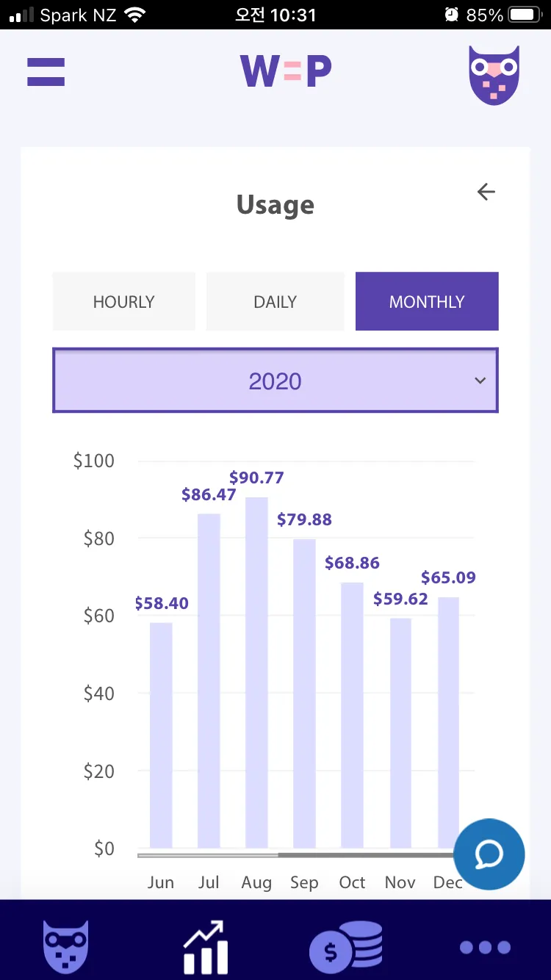Image resolution: width=551 pixels, height=980 pixels.
Task: Open the chat support bubble
Action: 489,854
